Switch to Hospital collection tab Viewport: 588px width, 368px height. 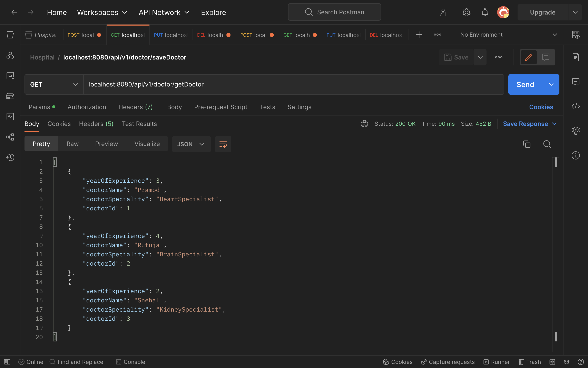pos(41,35)
